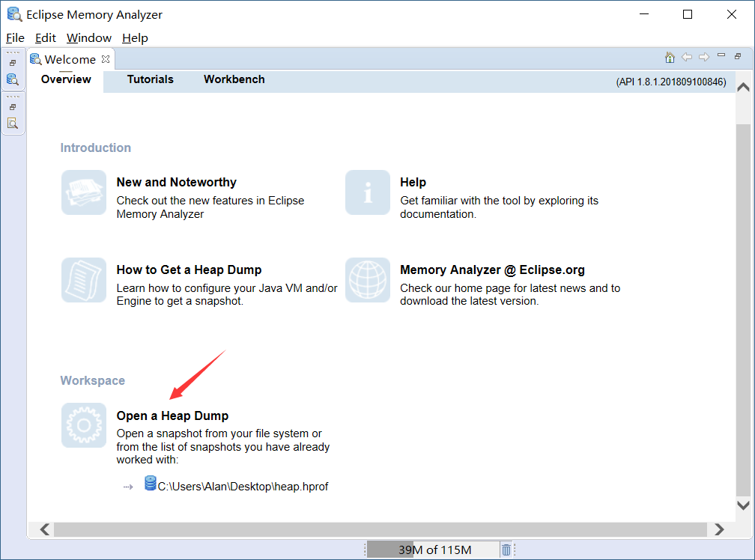Click the vertical scrollbar down arrow

pos(743,505)
